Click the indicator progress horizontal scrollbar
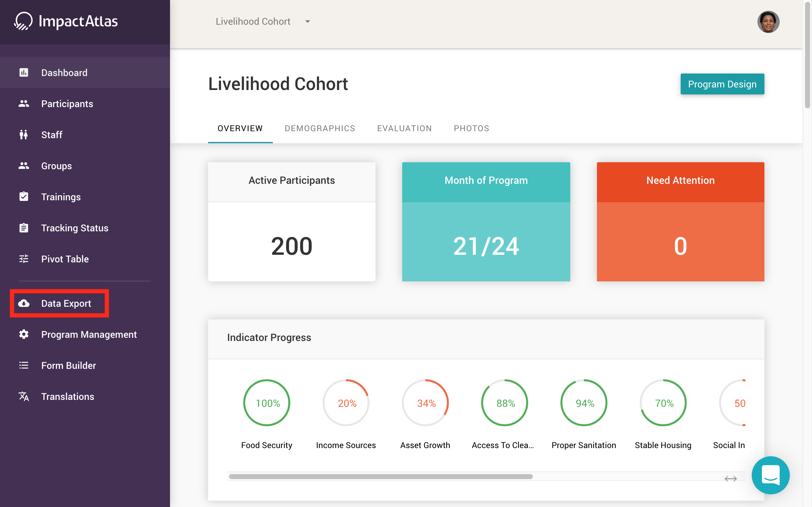The image size is (812, 507). click(381, 477)
